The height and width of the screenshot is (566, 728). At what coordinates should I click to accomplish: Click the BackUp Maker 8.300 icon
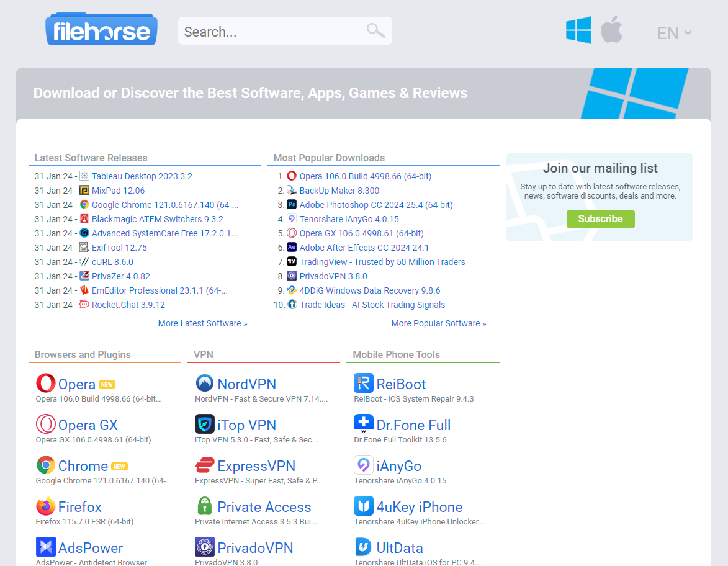[x=292, y=191]
